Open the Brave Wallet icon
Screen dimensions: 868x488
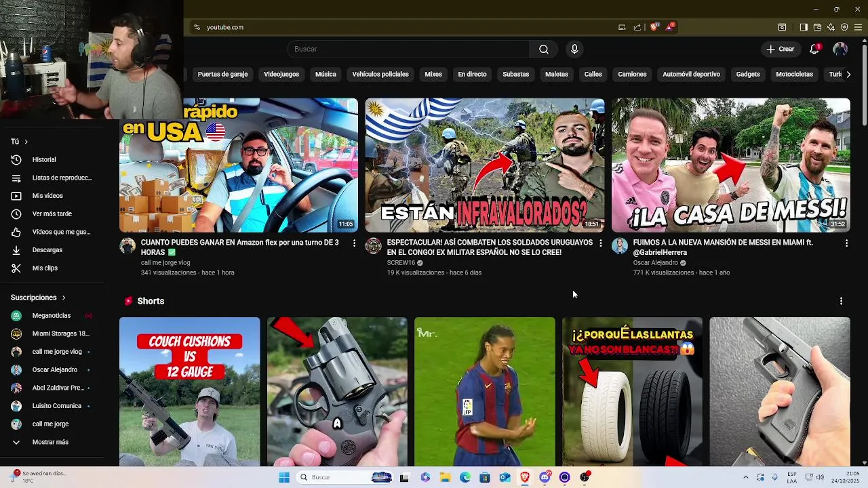click(x=817, y=27)
